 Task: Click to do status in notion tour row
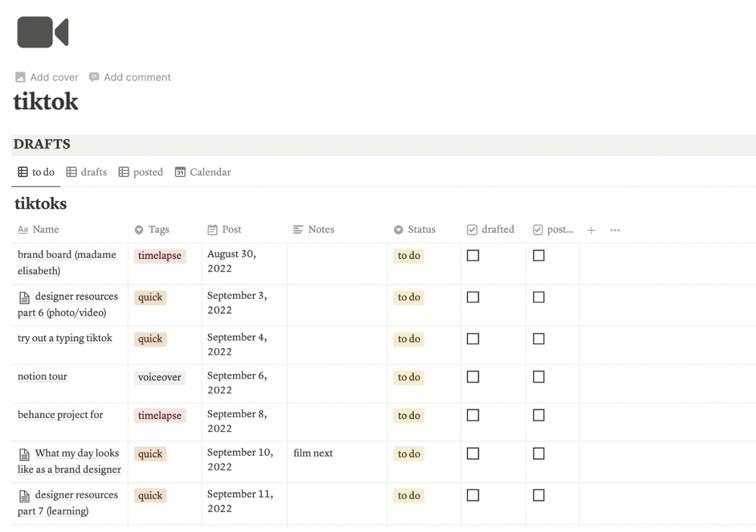(409, 378)
